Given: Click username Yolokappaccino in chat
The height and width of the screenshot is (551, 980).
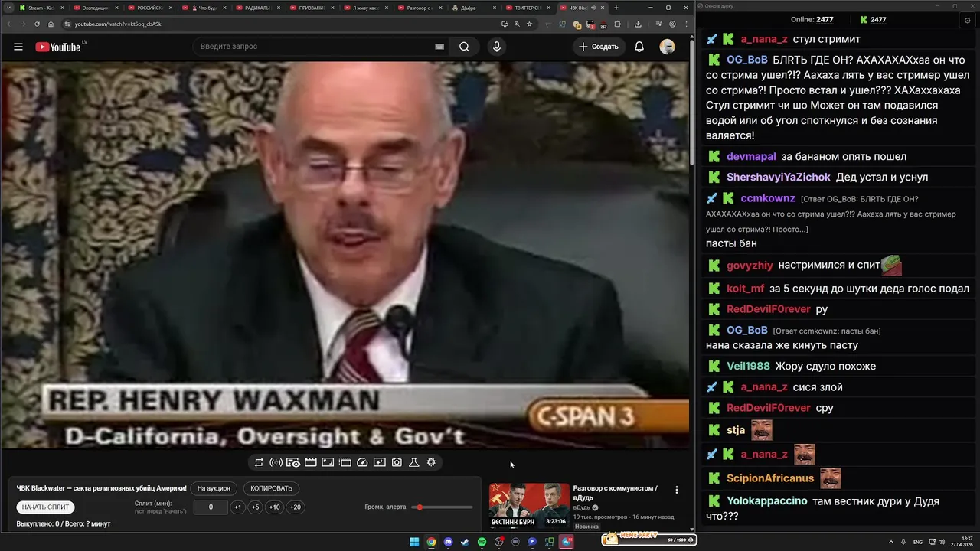Looking at the screenshot, I should click(x=766, y=500).
